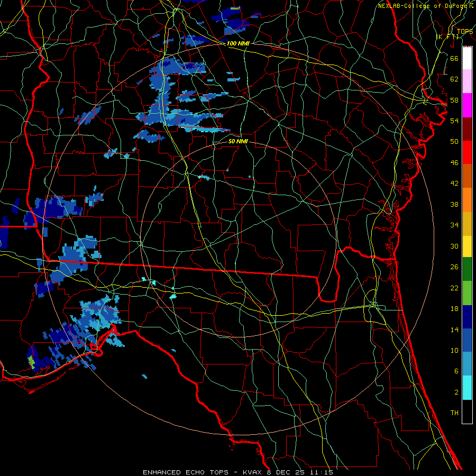Click the bright orange legend swatch
The height and width of the screenshot is (476, 476).
467,200
